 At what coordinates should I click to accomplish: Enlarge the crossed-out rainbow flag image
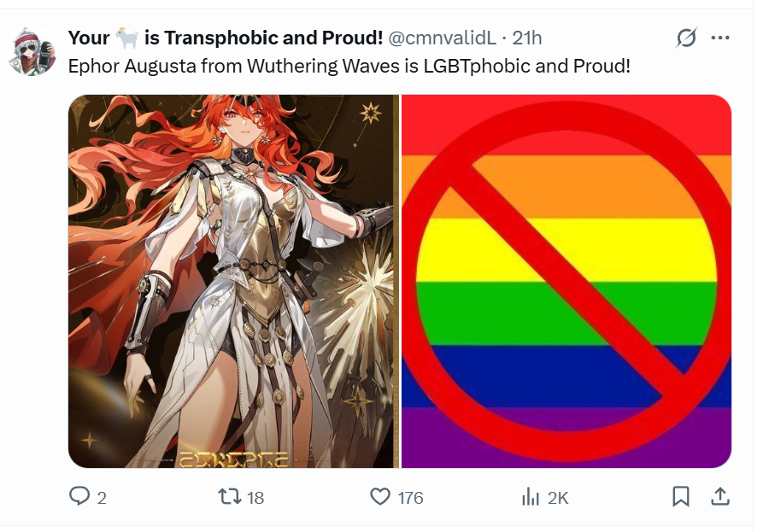[566, 281]
